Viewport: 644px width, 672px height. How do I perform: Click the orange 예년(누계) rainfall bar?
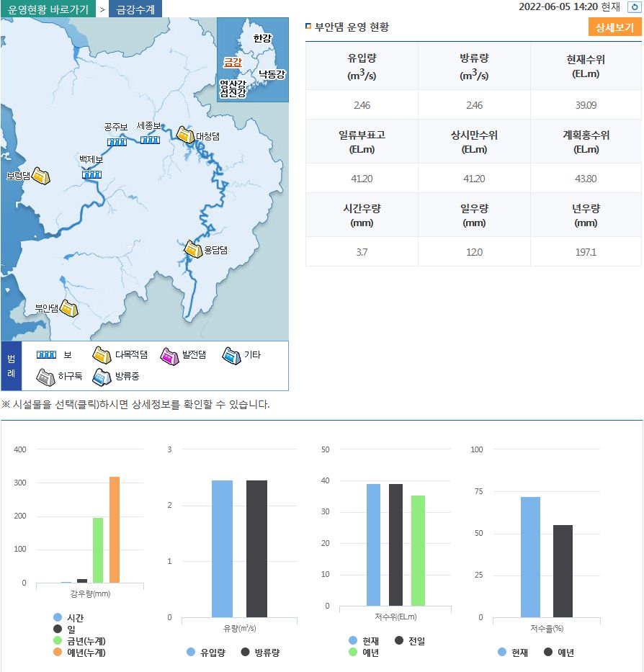click(115, 529)
